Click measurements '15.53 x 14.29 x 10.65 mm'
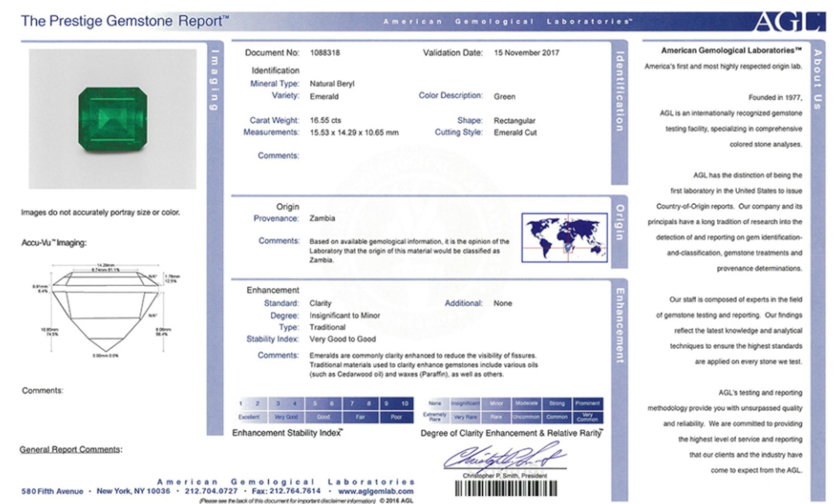 click(x=354, y=133)
